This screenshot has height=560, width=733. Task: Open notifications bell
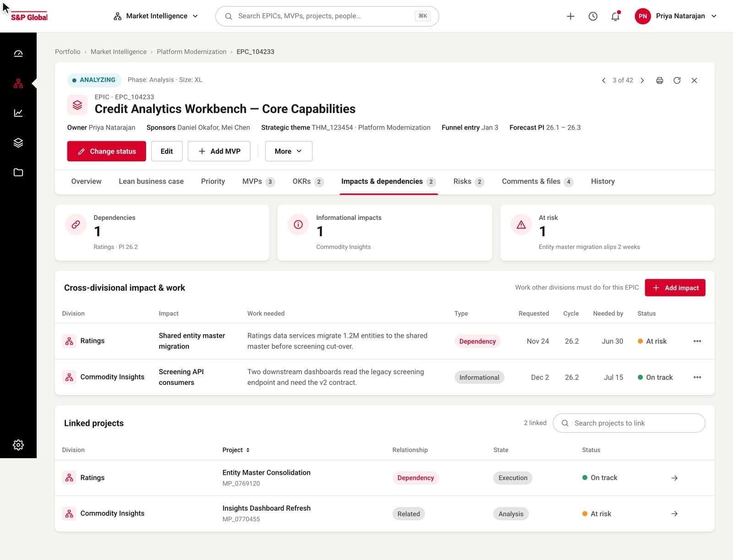tap(615, 16)
